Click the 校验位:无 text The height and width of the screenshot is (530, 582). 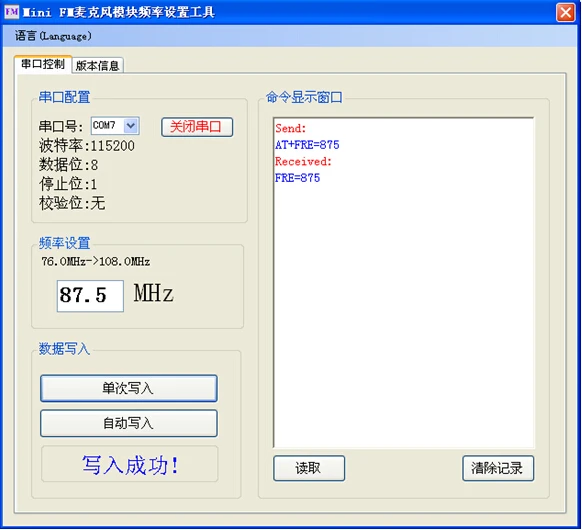point(72,203)
